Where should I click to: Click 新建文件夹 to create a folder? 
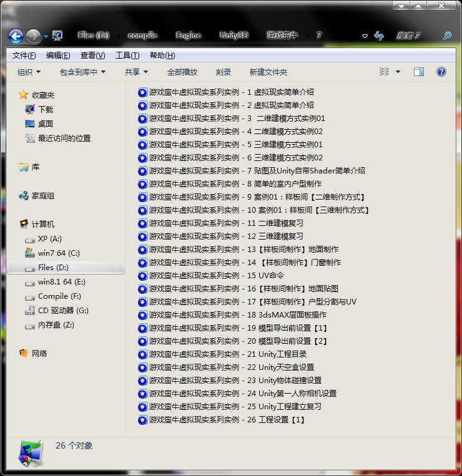coord(268,72)
